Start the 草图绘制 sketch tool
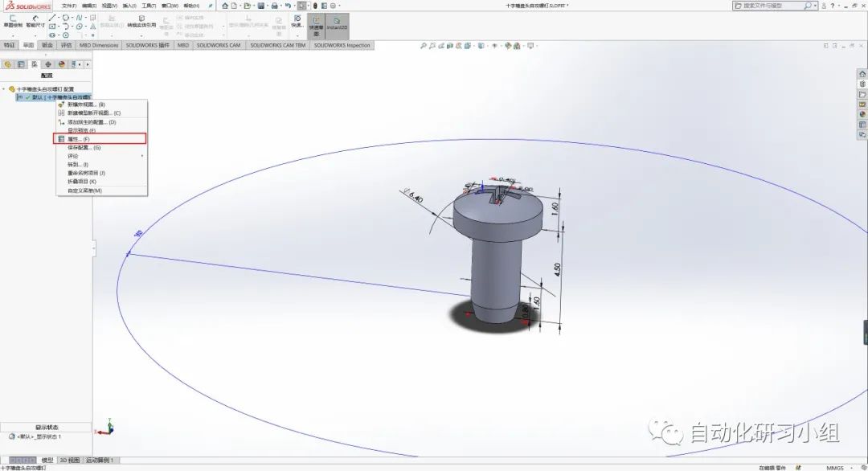Image resolution: width=868 pixels, height=471 pixels. tap(13, 21)
